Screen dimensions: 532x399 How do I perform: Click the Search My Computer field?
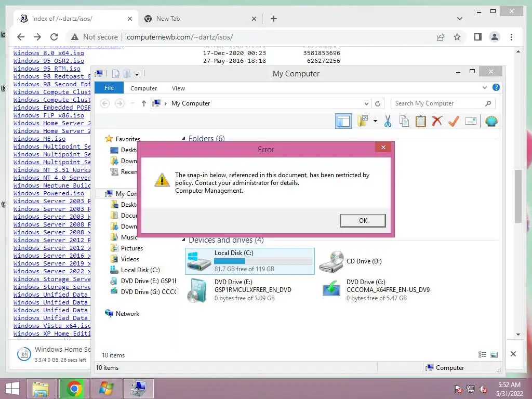point(443,103)
